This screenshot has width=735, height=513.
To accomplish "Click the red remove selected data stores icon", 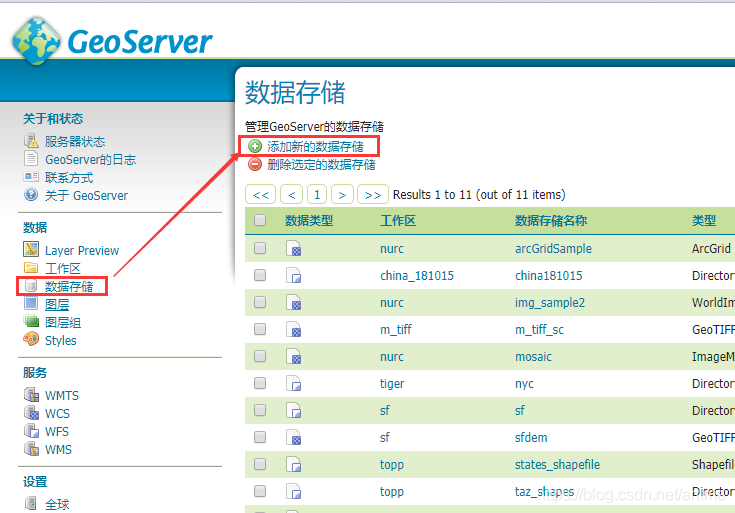I will tap(255, 164).
